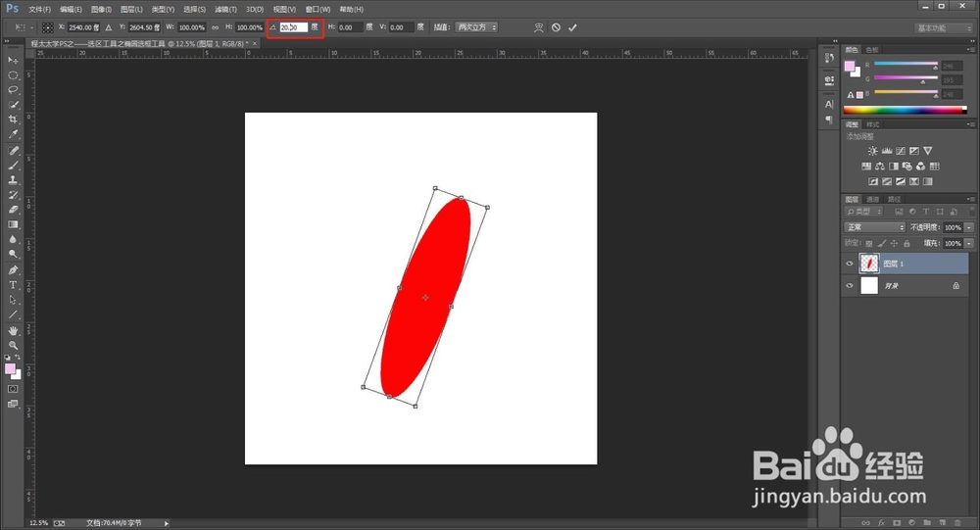Add a Curves adjustment
The height and width of the screenshot is (530, 980).
pos(900,151)
